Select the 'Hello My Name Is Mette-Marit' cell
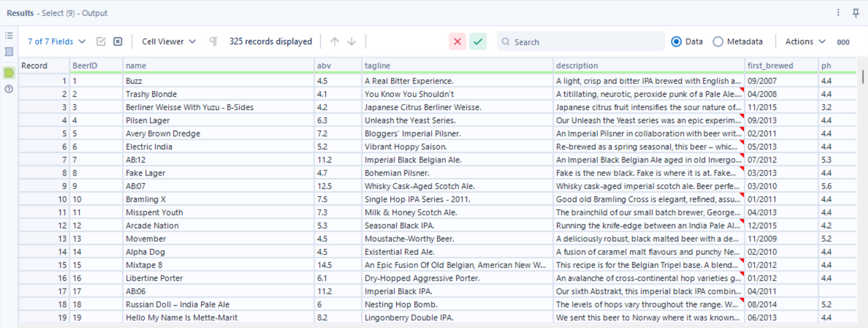This screenshot has height=328, width=868. pyautogui.click(x=218, y=318)
